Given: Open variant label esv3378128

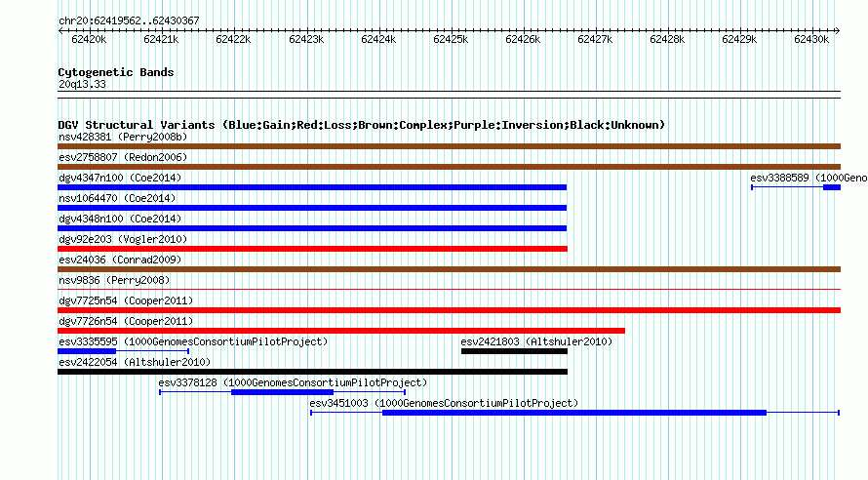Looking at the screenshot, I should coord(293,382).
